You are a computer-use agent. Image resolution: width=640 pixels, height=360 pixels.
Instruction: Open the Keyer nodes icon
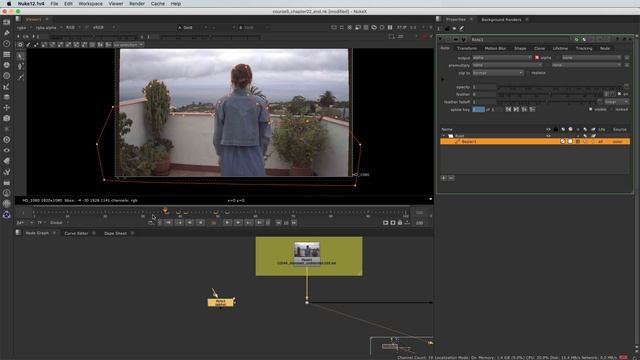point(7,86)
